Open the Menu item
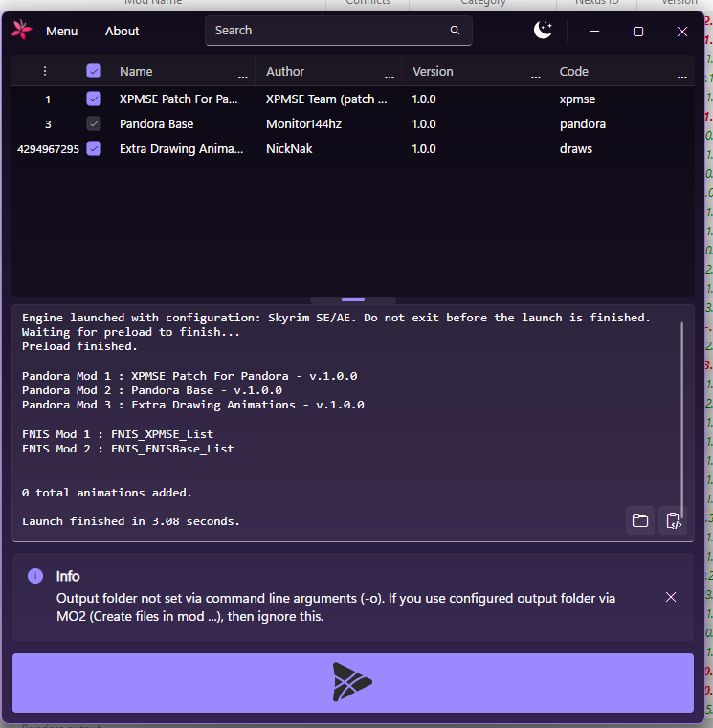Screen dimensions: 713x728 (x=62, y=32)
